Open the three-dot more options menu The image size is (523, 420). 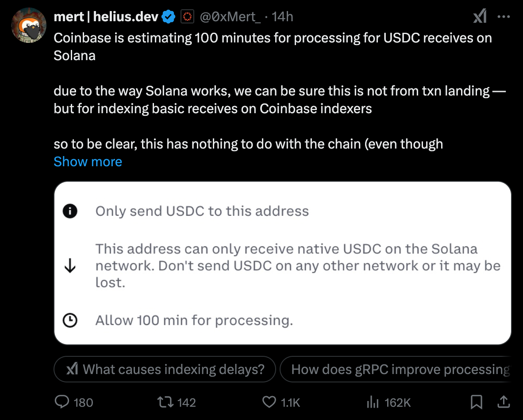point(504,16)
